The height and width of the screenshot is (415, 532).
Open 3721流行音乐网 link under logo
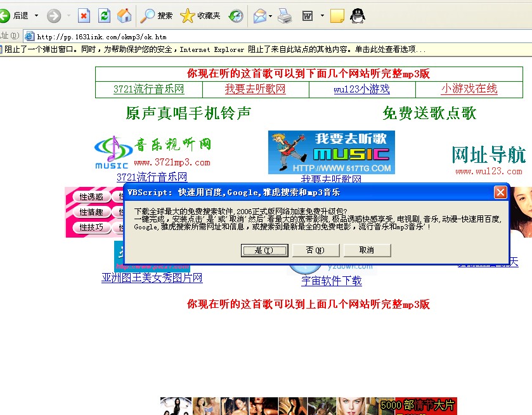[152, 177]
